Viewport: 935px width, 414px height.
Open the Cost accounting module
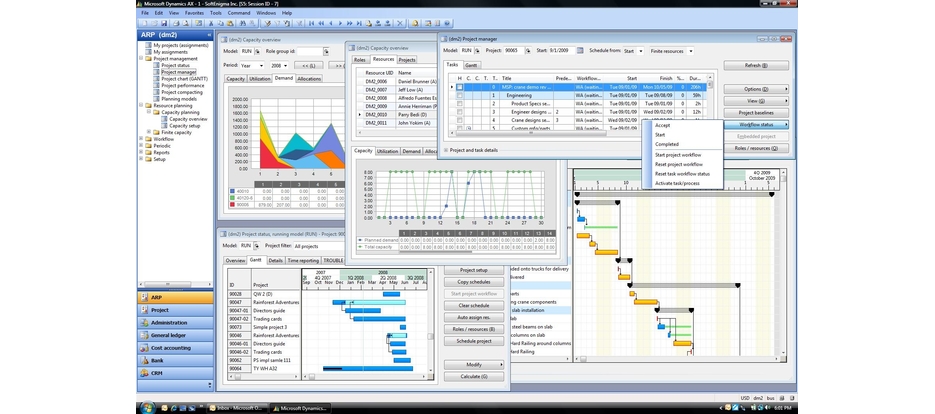175,348
